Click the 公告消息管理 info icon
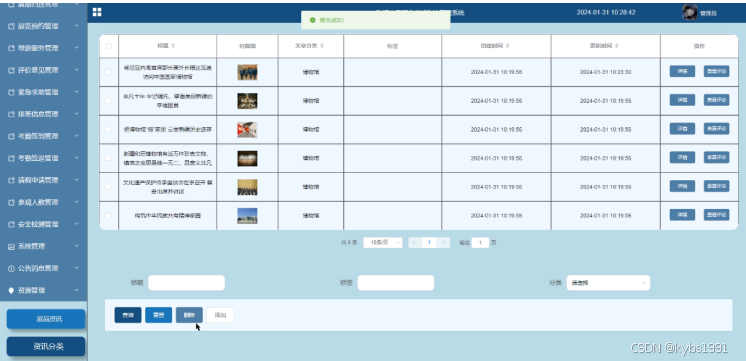The image size is (746, 361). coord(11,268)
